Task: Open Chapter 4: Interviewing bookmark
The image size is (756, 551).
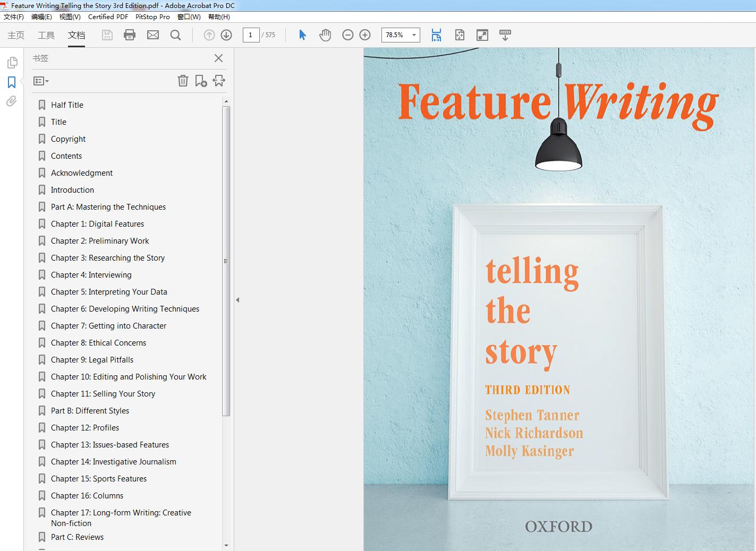Action: click(91, 275)
